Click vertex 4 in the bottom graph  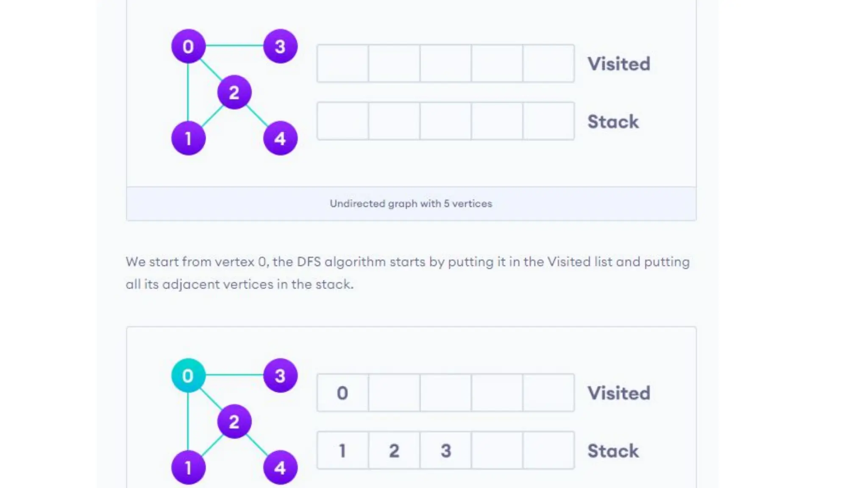pyautogui.click(x=280, y=467)
